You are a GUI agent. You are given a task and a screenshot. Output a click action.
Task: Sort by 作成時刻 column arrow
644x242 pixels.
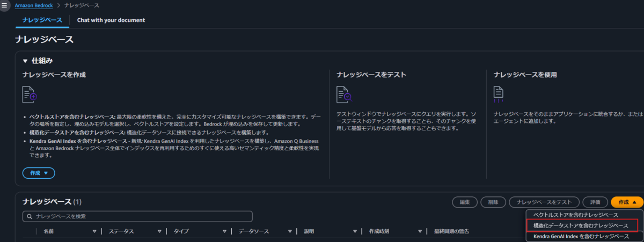tap(420, 231)
